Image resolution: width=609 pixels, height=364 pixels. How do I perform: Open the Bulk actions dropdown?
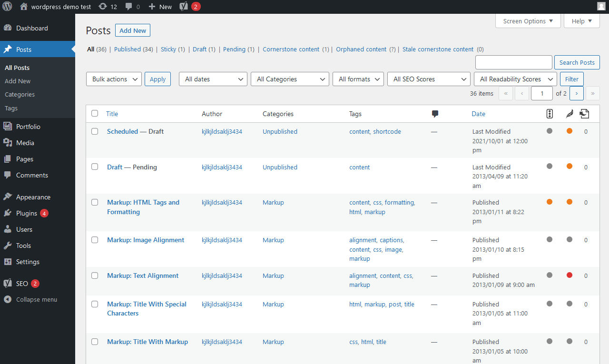click(114, 79)
